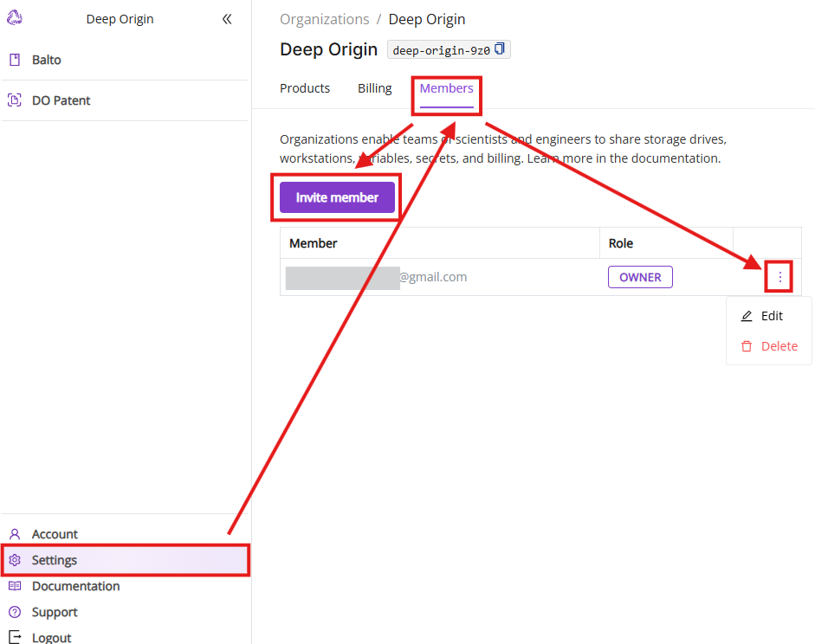Select the member row with gmail.com email
The width and height of the screenshot is (815, 644).
(x=432, y=277)
